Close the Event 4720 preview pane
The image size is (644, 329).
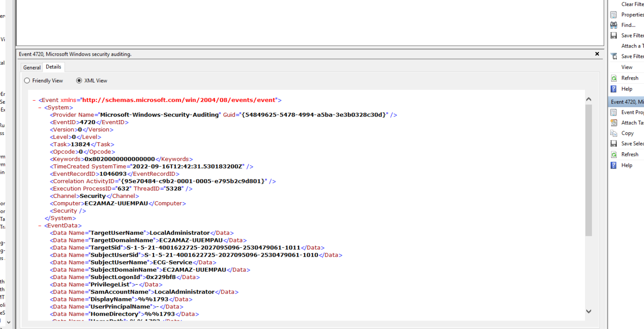coord(597,54)
